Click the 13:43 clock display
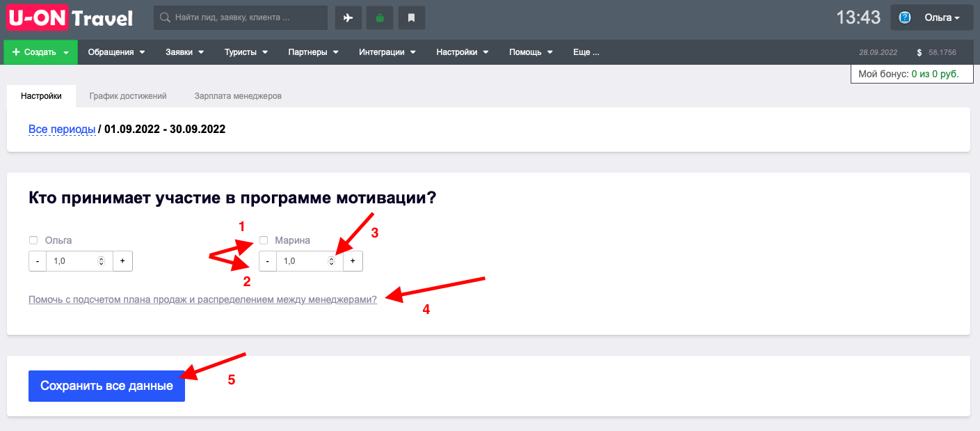 pyautogui.click(x=858, y=18)
